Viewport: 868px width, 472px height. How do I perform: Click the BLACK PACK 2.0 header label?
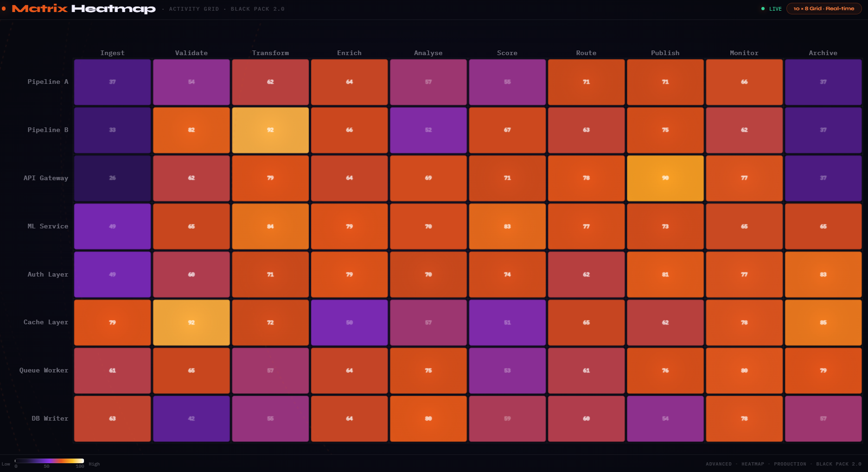[x=258, y=9]
